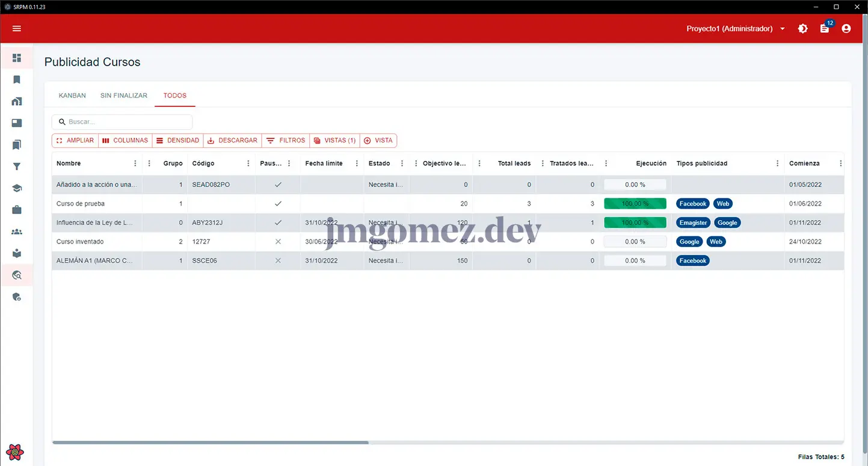Click the DESCARGAR button
Image resolution: width=868 pixels, height=466 pixels.
(232, 141)
